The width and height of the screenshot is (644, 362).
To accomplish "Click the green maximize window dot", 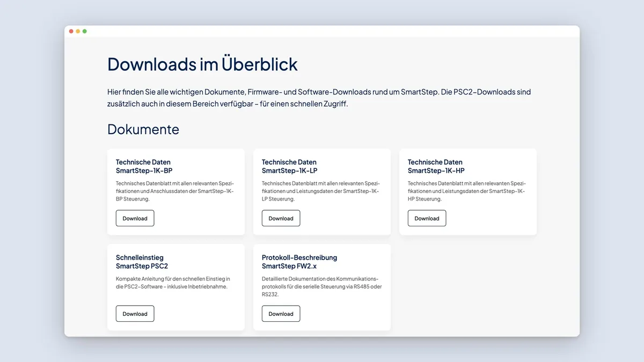I will (85, 31).
